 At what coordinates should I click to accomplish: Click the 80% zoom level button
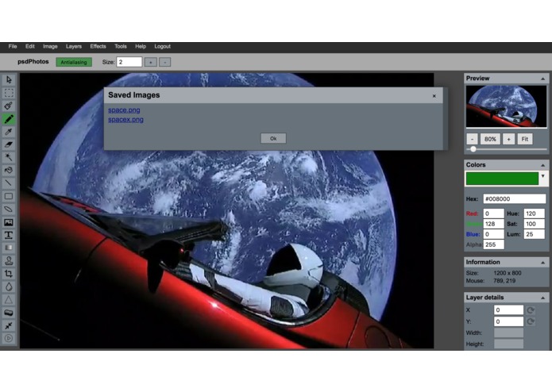pos(490,139)
